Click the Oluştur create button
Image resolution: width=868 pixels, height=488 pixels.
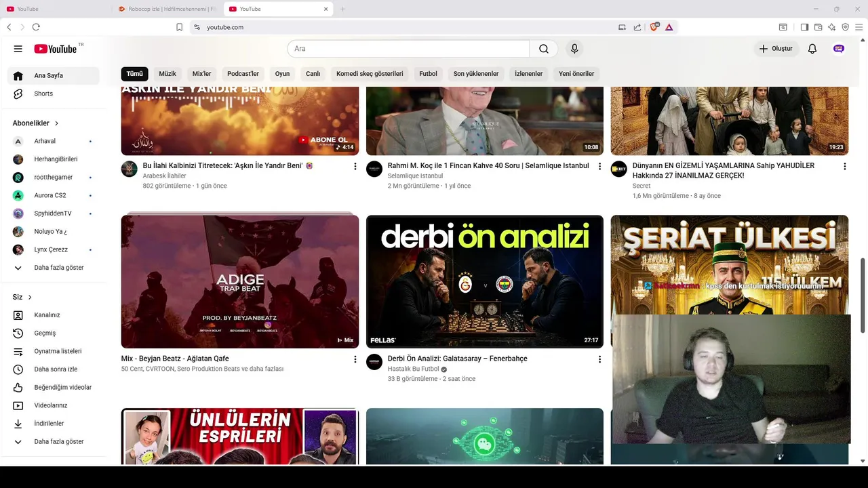(776, 49)
